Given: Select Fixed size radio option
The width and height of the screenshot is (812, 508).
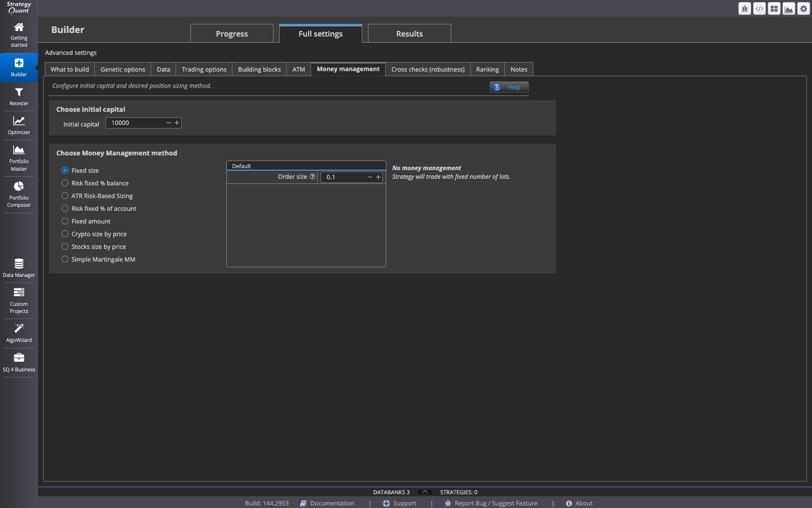Looking at the screenshot, I should coord(65,170).
